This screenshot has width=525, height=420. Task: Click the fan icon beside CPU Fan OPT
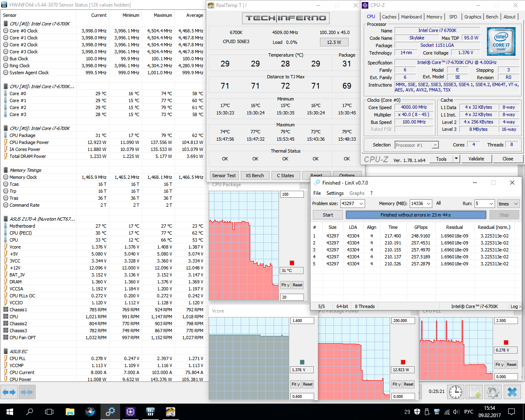(6, 338)
